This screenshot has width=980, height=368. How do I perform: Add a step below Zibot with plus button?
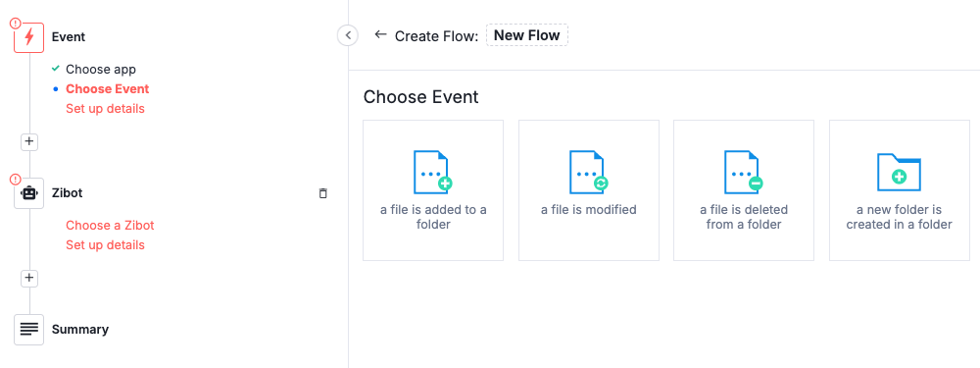tap(28, 278)
